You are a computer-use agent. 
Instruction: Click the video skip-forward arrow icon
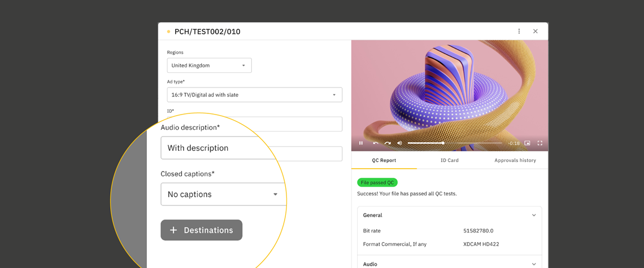tap(388, 143)
